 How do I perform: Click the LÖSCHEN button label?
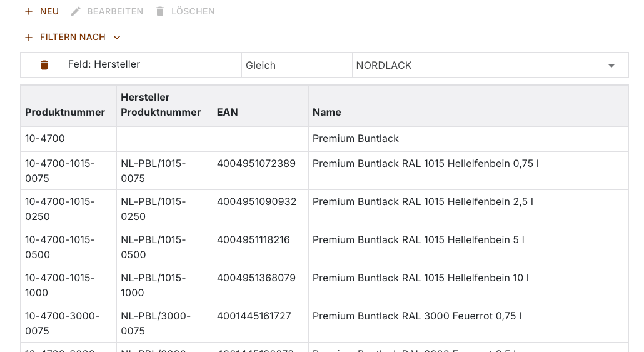(x=193, y=11)
